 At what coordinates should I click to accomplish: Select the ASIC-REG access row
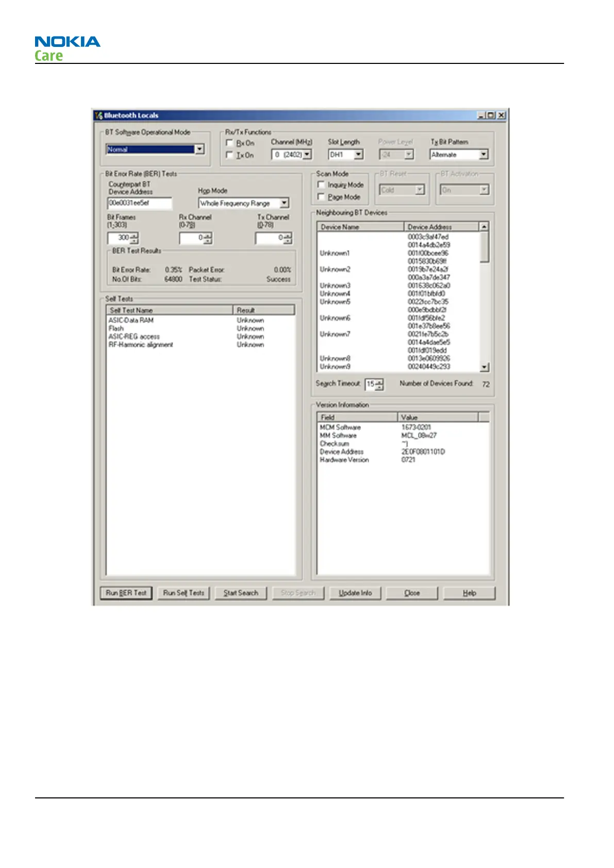201,337
